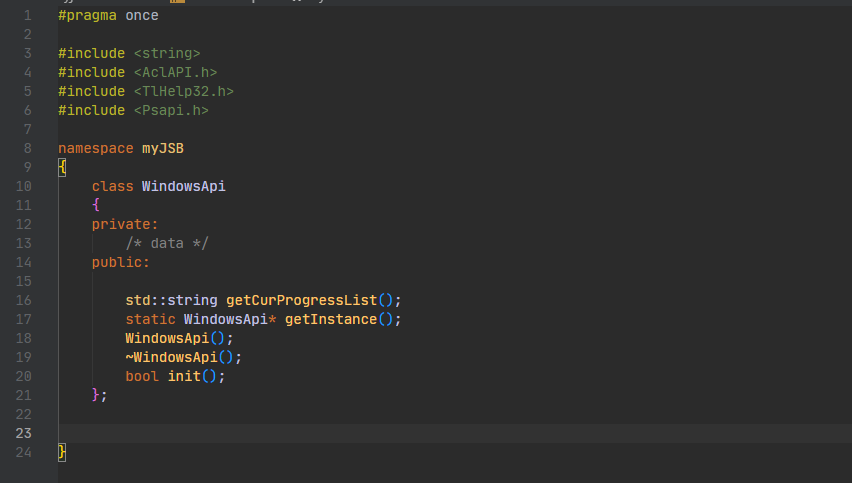Click '<Psapi.h>' header name
This screenshot has height=483, width=852.
[x=171, y=110]
